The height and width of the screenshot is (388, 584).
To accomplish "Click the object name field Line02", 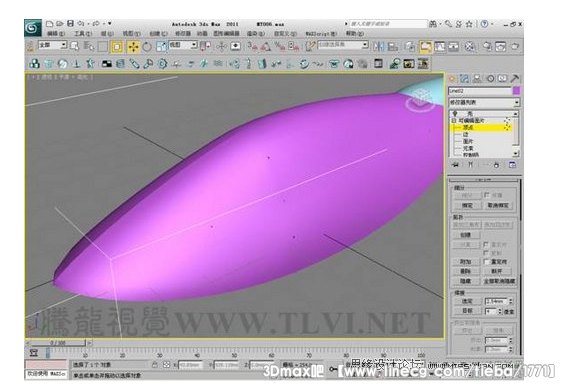I will [x=480, y=90].
